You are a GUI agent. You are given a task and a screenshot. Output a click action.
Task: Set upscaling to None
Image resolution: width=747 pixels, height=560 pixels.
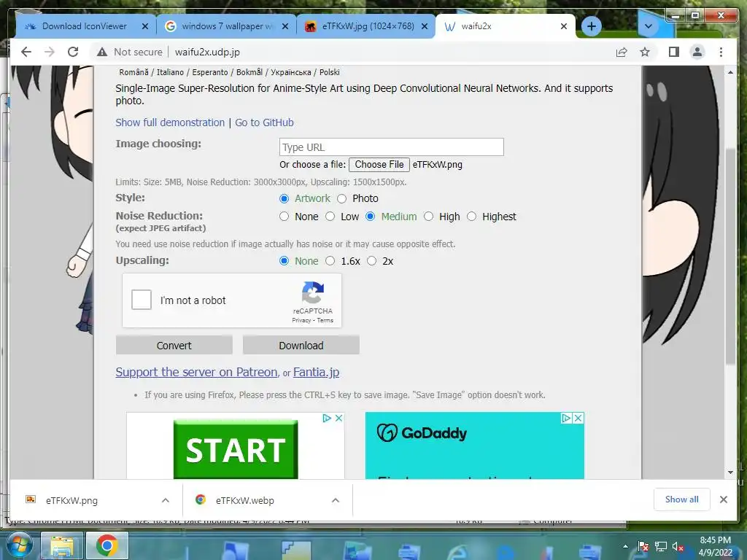point(284,261)
